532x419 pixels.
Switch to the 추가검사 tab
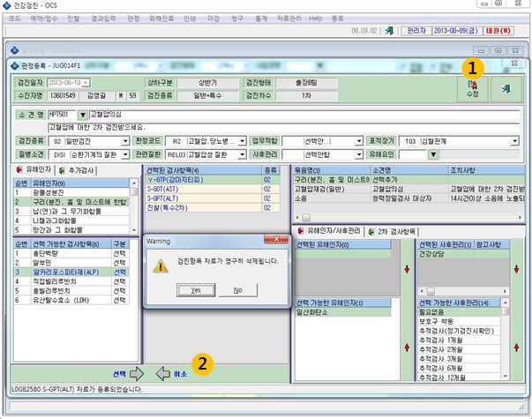[78, 170]
